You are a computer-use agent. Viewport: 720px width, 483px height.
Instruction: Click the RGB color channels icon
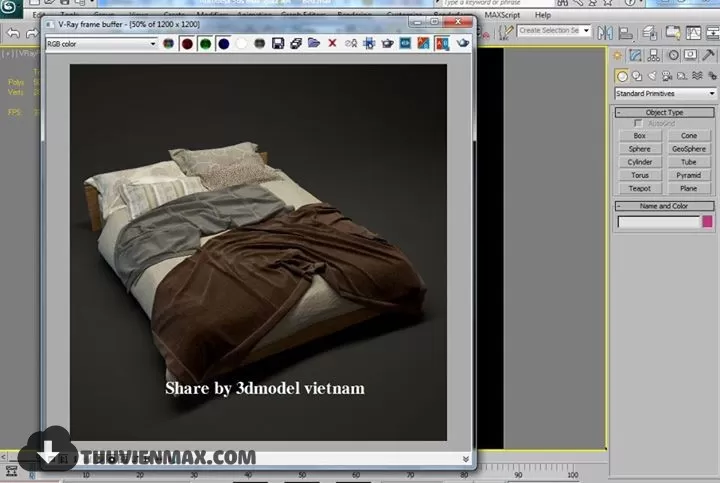[169, 44]
